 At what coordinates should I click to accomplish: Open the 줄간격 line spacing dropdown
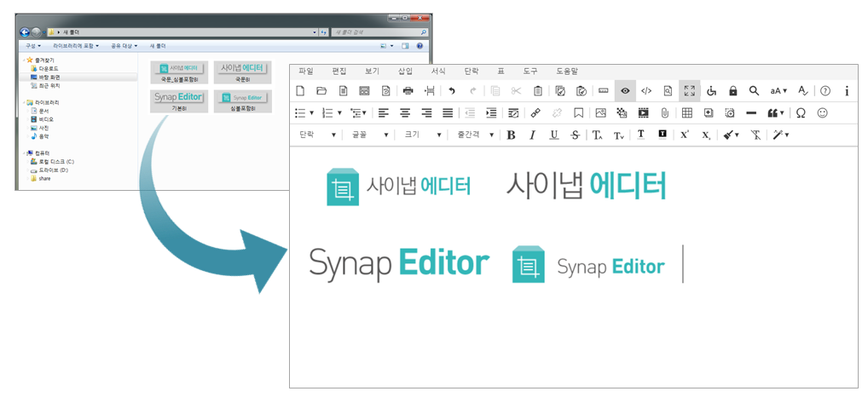475,135
